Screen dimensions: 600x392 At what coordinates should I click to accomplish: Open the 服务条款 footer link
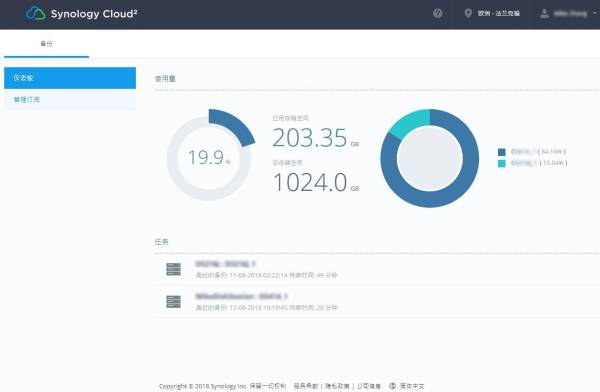click(306, 386)
